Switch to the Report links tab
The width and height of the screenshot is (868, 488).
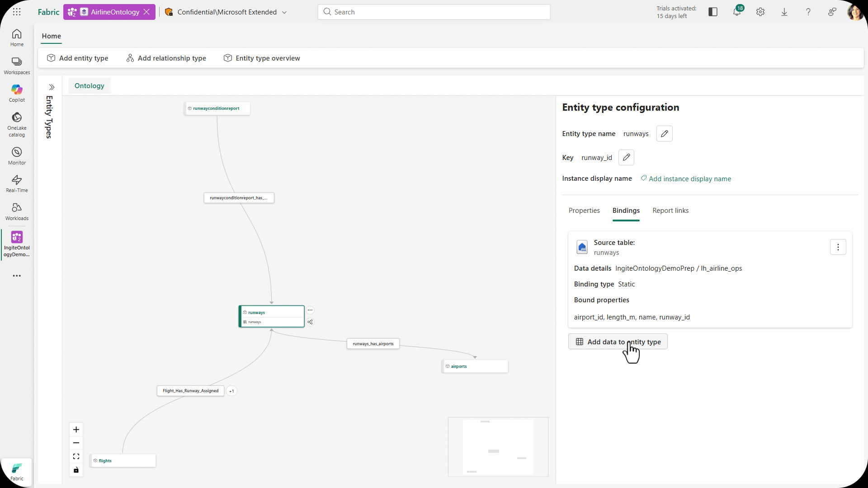tap(670, 211)
